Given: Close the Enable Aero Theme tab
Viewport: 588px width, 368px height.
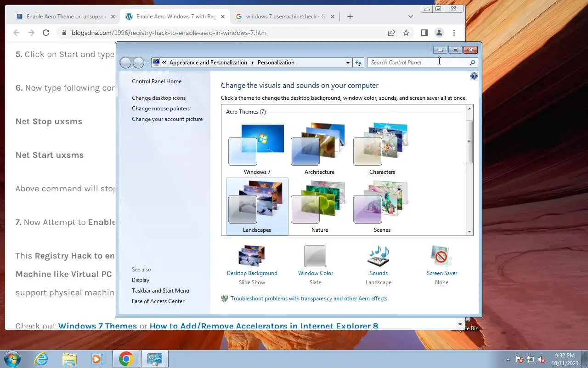Looking at the screenshot, I should (113, 17).
